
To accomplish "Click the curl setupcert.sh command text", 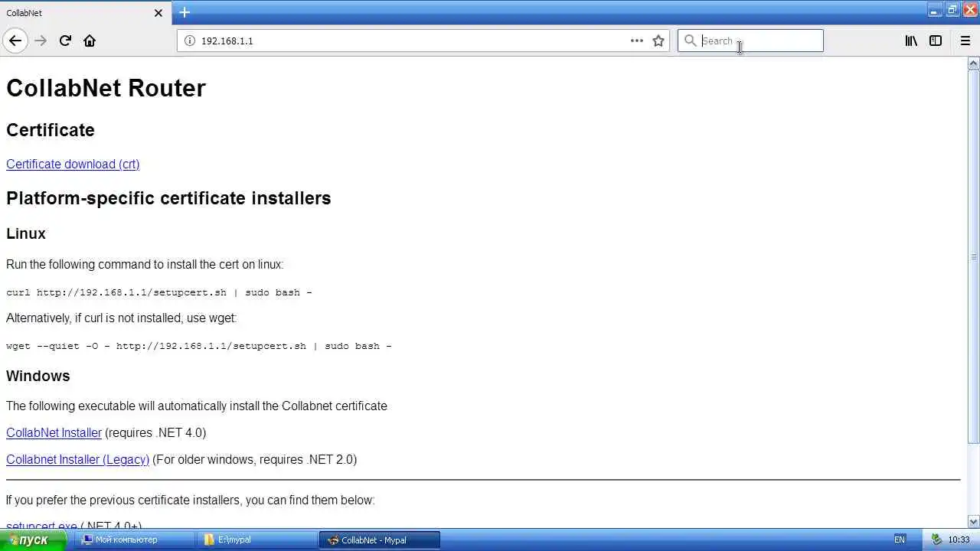I will pyautogui.click(x=159, y=292).
